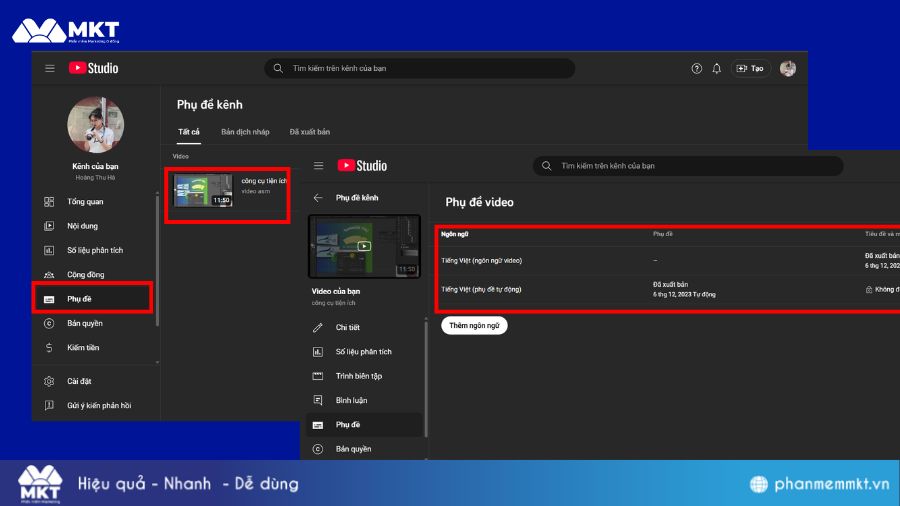Open Nội dung content icon
900x506 pixels.
(x=49, y=226)
